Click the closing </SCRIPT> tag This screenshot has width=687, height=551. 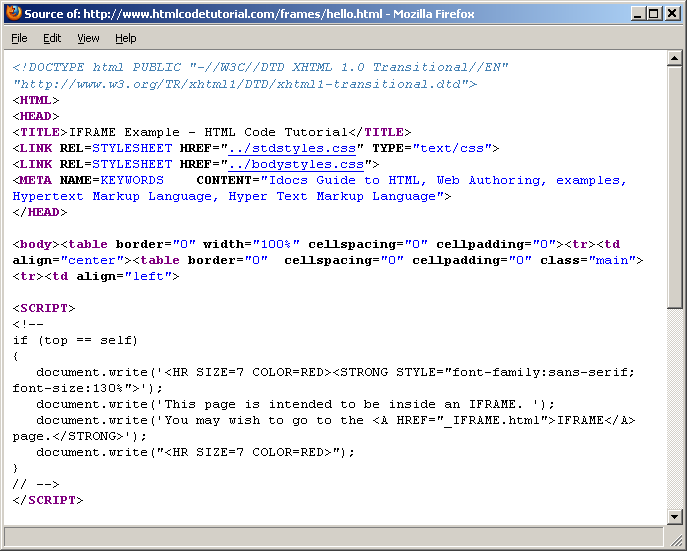(x=48, y=500)
